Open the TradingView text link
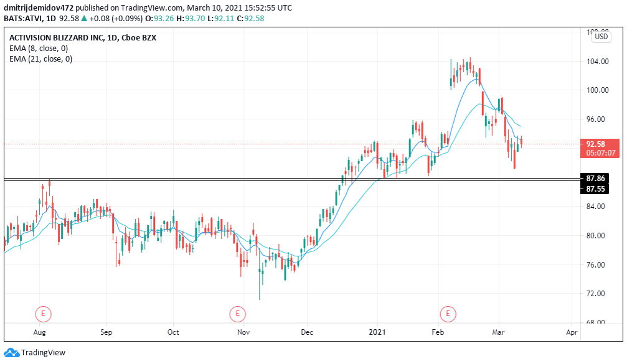 pos(43,352)
